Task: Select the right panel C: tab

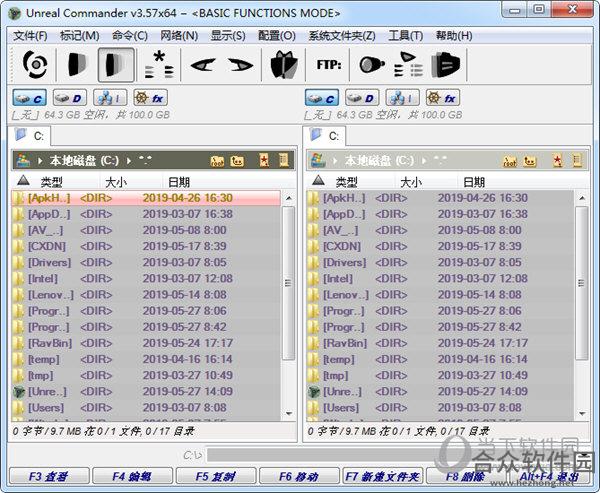Action: click(x=324, y=136)
